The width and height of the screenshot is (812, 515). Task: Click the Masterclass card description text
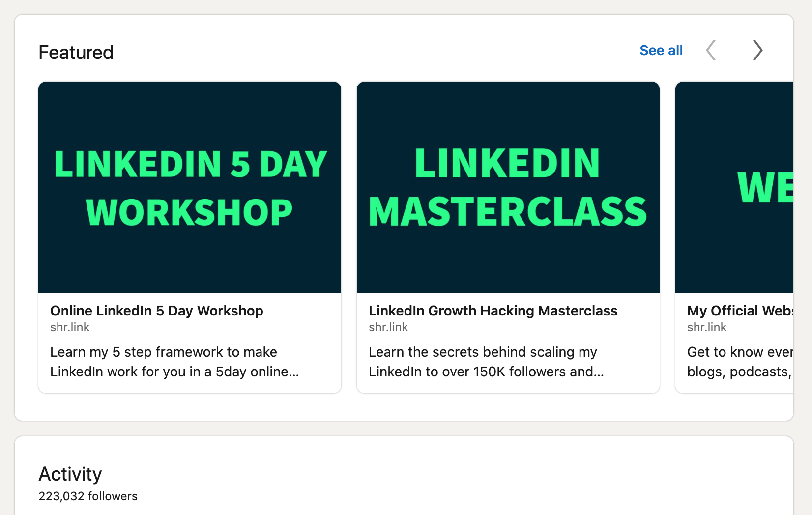[x=483, y=362]
